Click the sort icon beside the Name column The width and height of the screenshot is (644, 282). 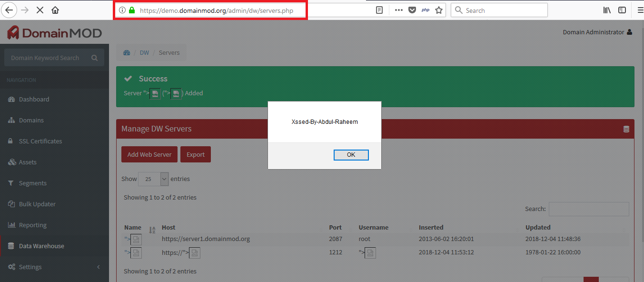point(152,230)
